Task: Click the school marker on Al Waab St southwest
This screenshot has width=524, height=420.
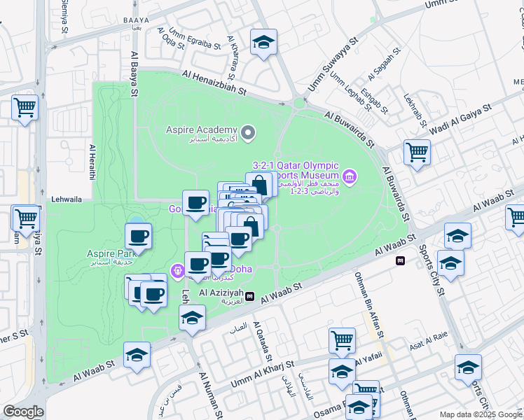Action: coord(137,356)
